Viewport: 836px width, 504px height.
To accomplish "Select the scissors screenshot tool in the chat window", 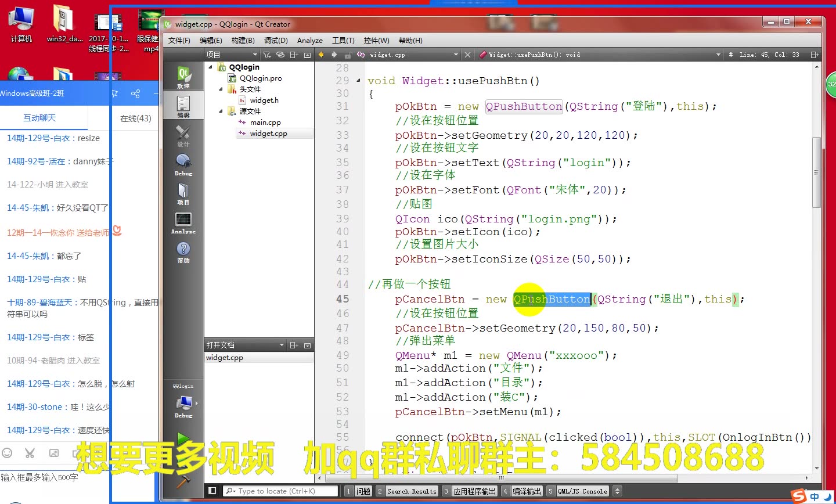I will tap(30, 453).
